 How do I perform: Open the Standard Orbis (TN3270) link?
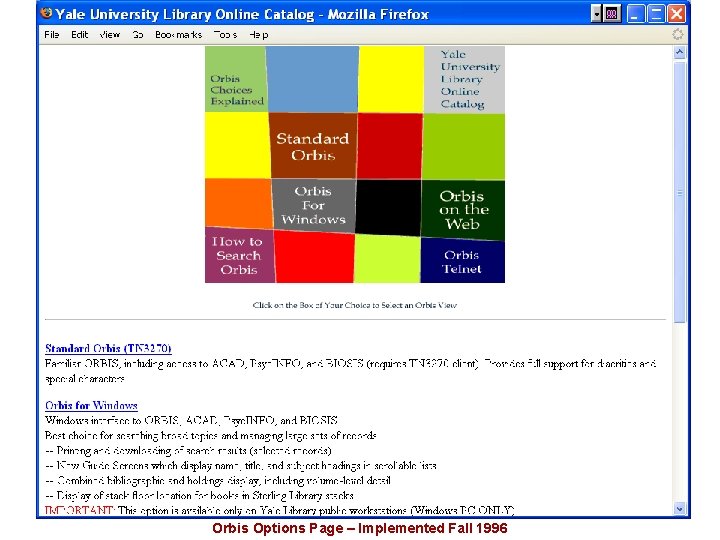pyautogui.click(x=108, y=349)
